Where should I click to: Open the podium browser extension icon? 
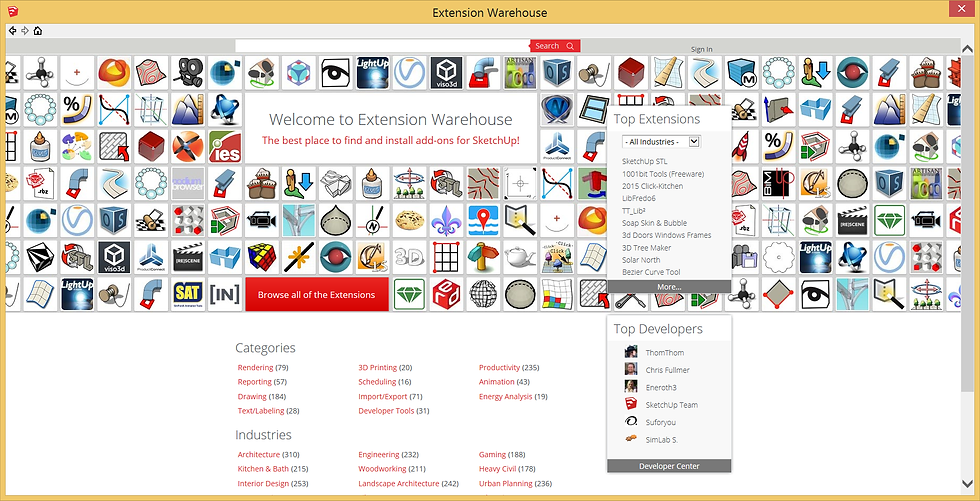coord(188,184)
